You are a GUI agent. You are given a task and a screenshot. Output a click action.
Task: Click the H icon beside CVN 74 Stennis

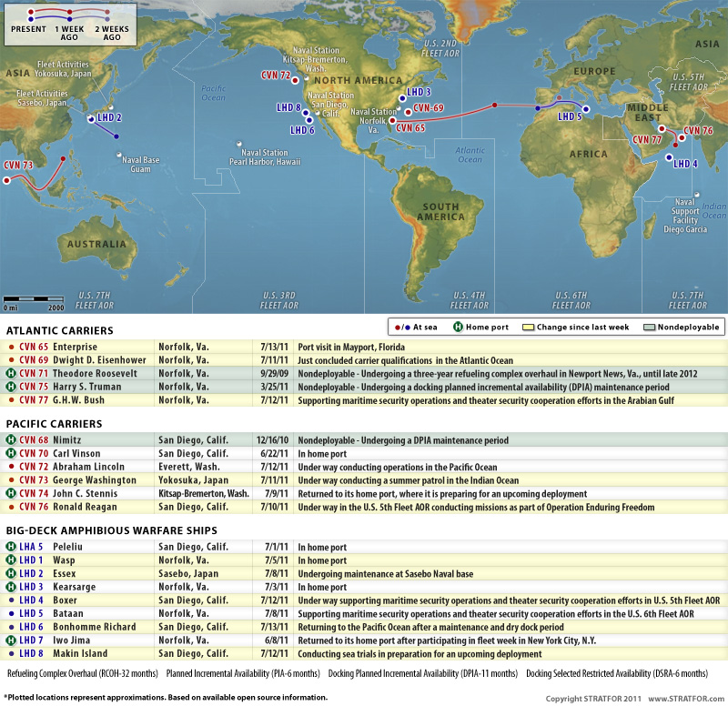click(11, 493)
